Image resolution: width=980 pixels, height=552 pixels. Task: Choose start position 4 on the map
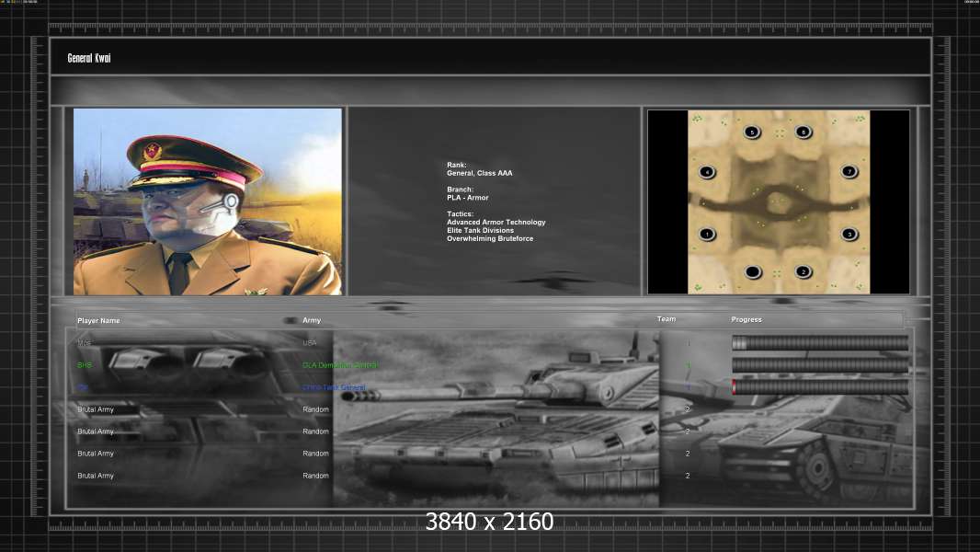coord(707,172)
